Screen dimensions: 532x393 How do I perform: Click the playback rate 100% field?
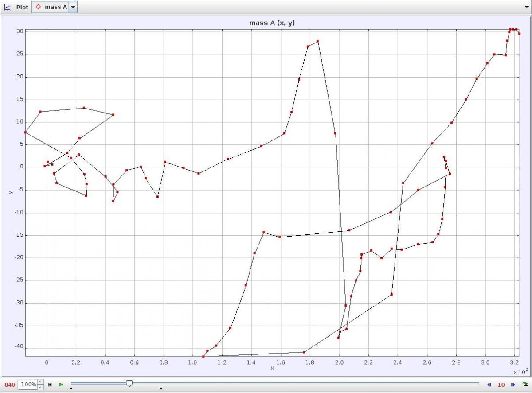[27, 385]
